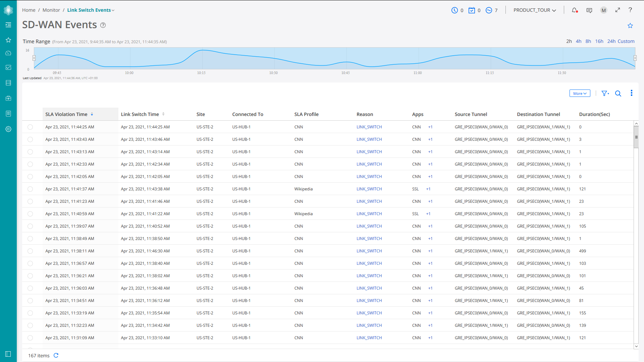Image resolution: width=644 pixels, height=362 pixels.
Task: Switch the time range to 24h
Action: tap(611, 41)
